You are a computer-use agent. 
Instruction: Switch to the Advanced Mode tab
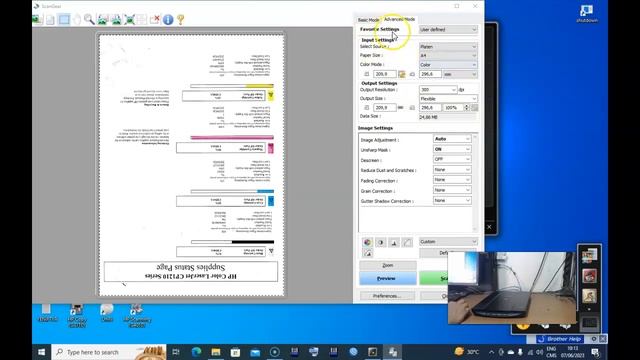pos(399,19)
